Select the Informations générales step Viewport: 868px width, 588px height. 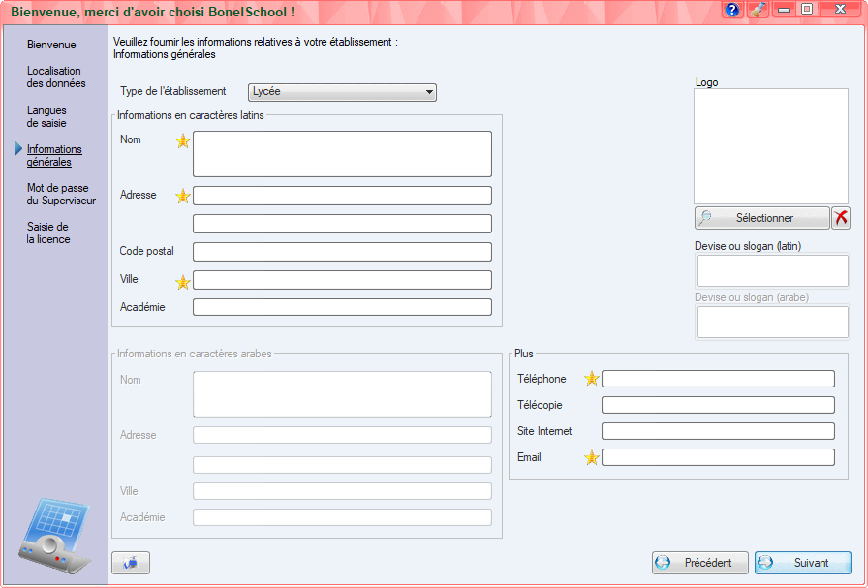click(54, 156)
